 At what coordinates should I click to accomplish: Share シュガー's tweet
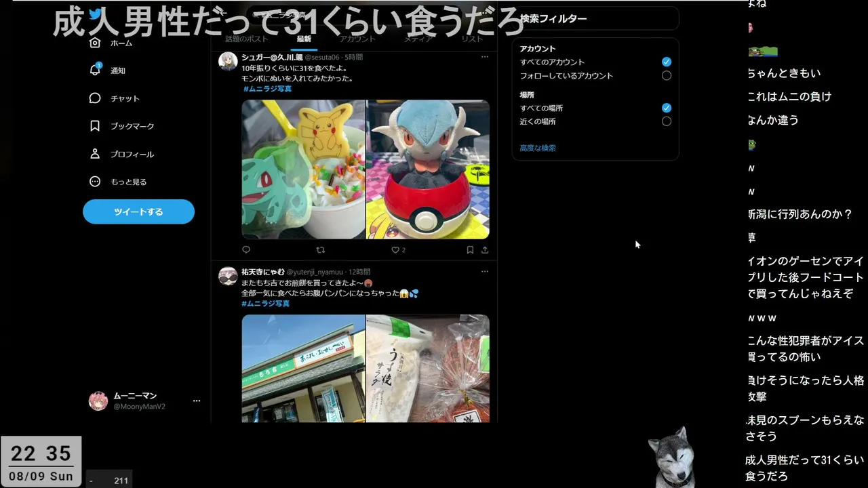coord(485,250)
